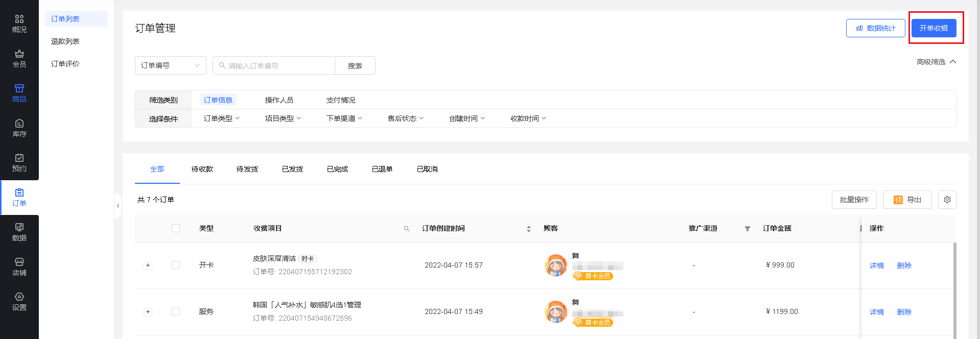
Task: Collapse the 高级筛选 advanced filter panel
Action: 936,62
